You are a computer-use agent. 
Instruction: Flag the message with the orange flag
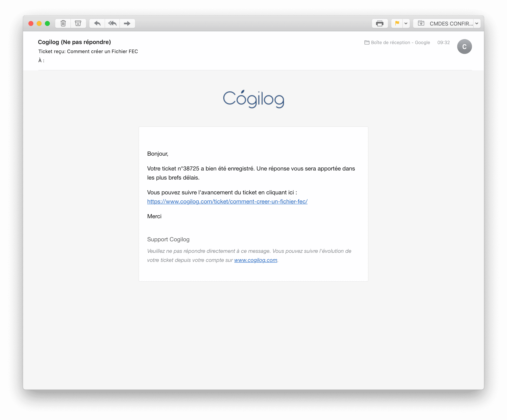point(397,23)
